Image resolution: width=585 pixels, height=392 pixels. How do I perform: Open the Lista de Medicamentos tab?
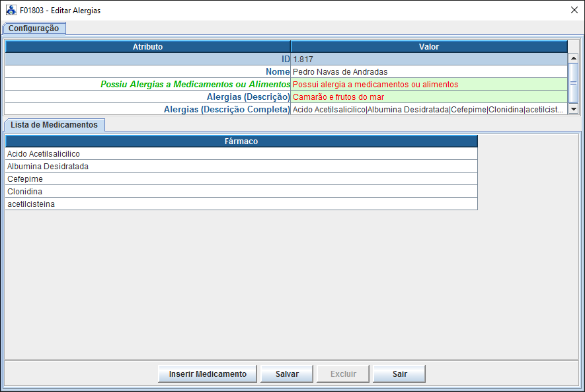point(54,125)
